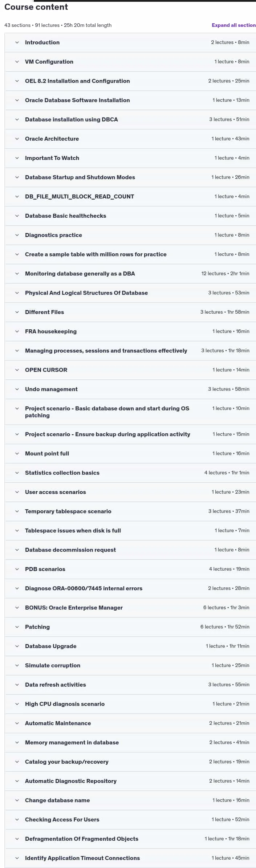Screen dimensions: 256x868
Task: Click chevron beside DB_FILE_MULTI_BLOCK_READ_COUNT
Action: pyautogui.click(x=17, y=197)
